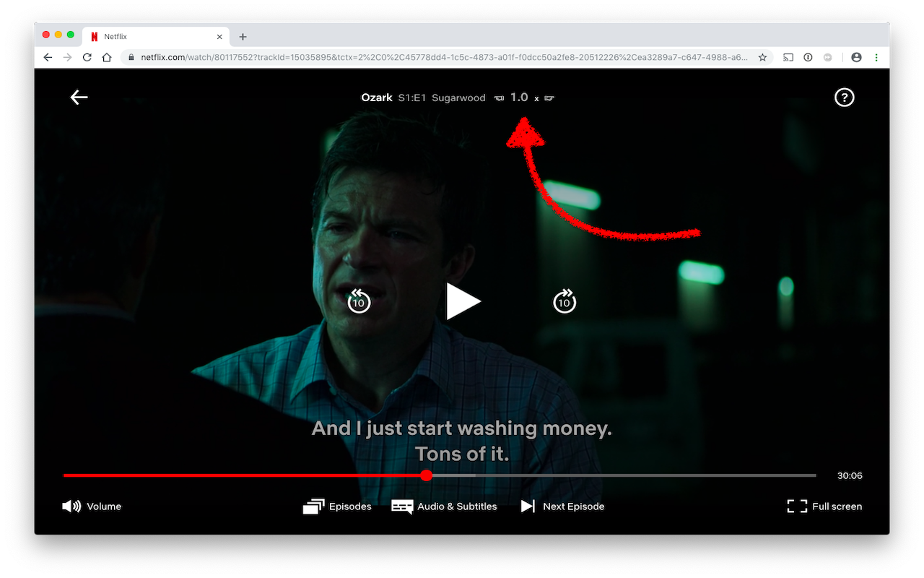Screen dimensions: 924x578
Task: Click the Netflix favicon on the tab
Action: pyautogui.click(x=95, y=37)
